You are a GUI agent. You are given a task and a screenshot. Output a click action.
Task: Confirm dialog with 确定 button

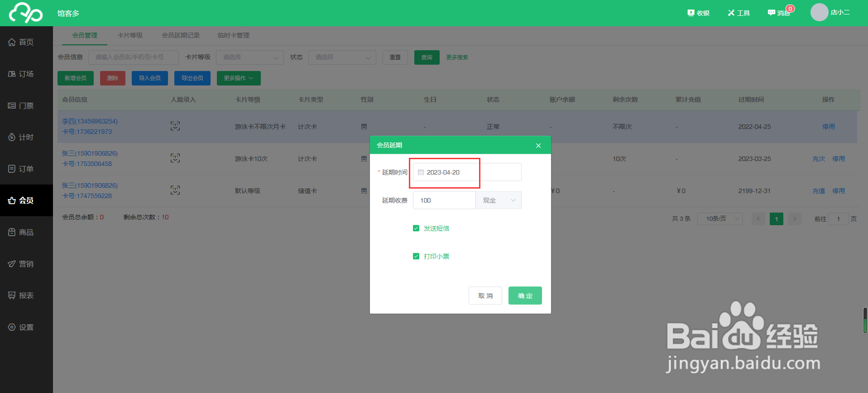pos(525,296)
